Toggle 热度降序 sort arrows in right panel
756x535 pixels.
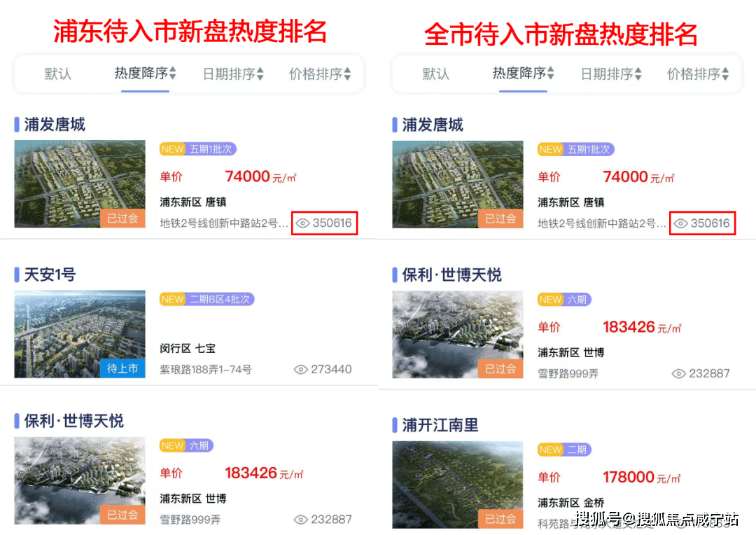[x=551, y=74]
